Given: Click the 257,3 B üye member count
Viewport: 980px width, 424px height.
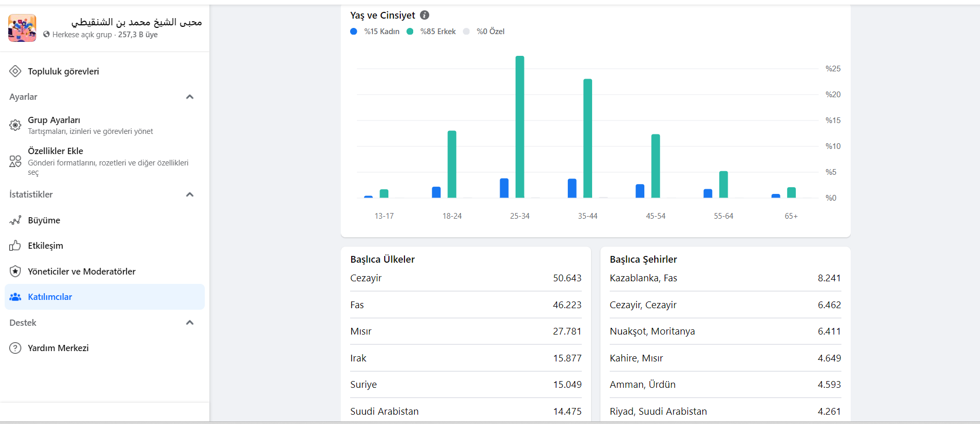Looking at the screenshot, I should point(138,35).
